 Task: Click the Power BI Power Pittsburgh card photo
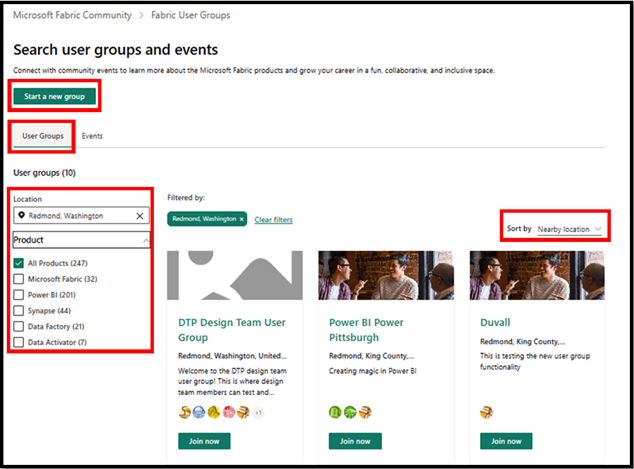[386, 275]
